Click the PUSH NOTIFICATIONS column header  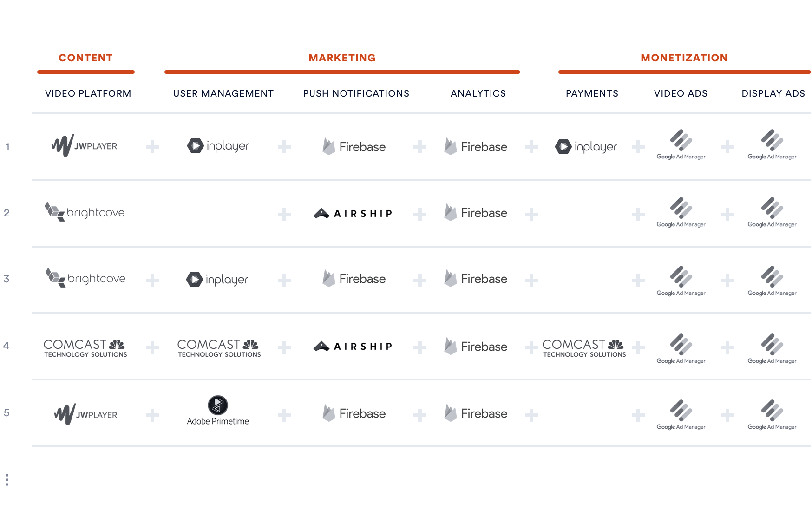click(x=356, y=93)
